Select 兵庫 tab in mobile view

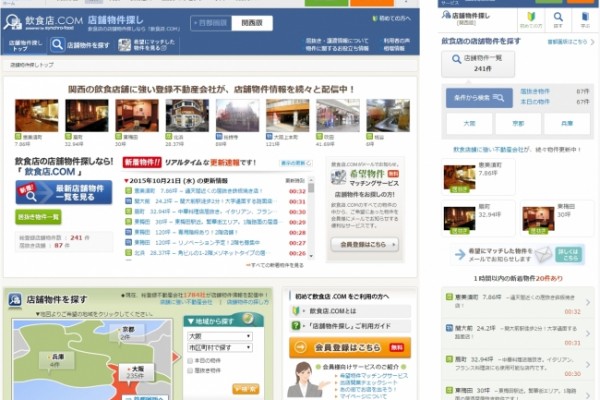point(567,124)
